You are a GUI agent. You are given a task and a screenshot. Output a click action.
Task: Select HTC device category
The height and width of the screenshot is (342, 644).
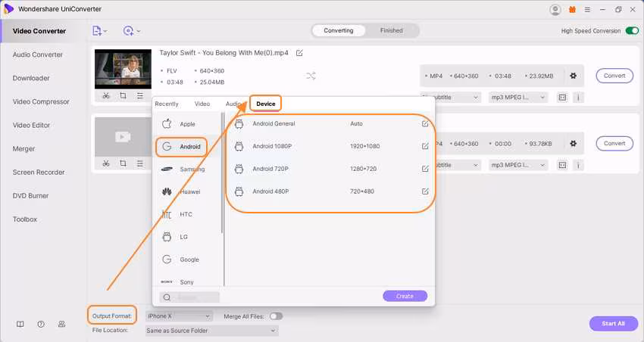click(188, 214)
